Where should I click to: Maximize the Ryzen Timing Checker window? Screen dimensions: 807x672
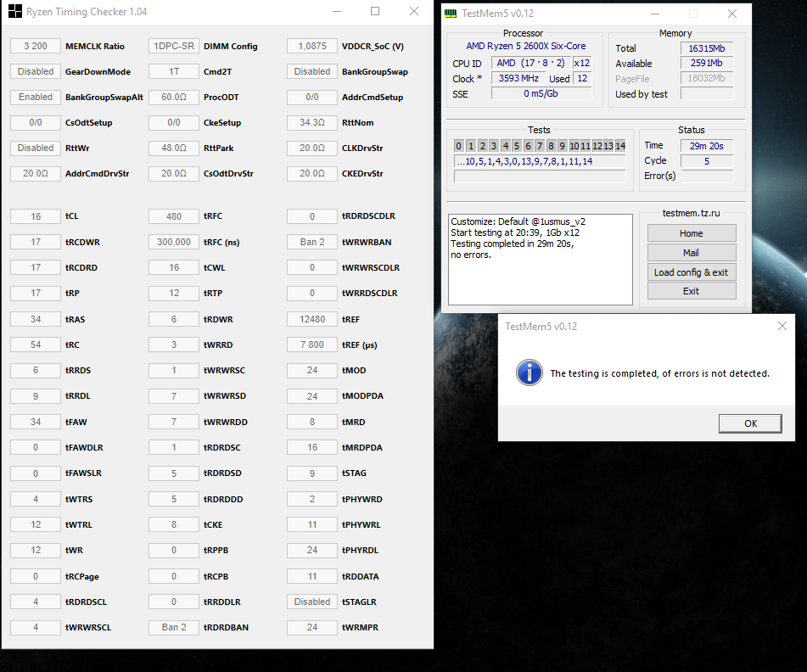pos(375,11)
